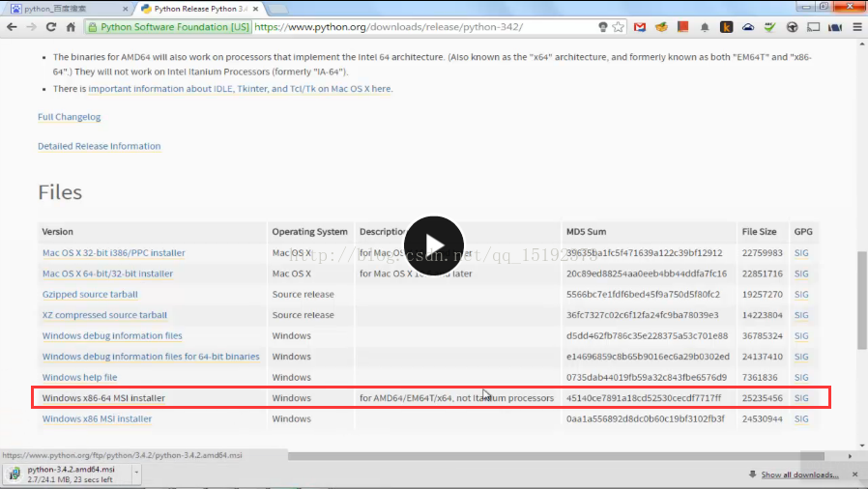868x489 pixels.
Task: Click the globe extension icon
Action: click(x=792, y=26)
